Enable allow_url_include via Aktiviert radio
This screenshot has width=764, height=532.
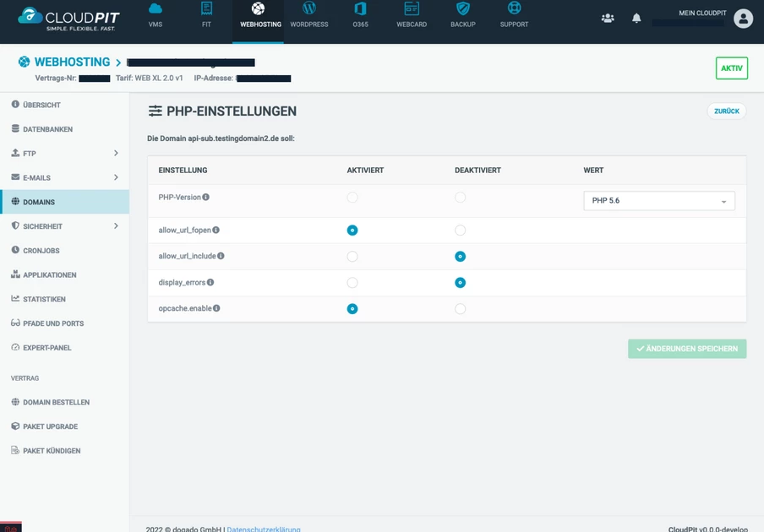352,257
